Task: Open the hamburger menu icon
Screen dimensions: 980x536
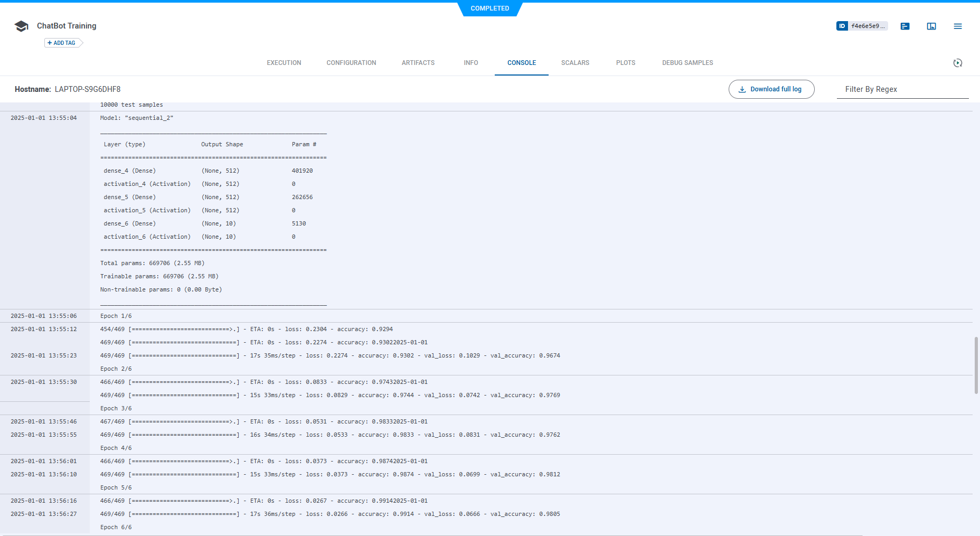Action: [957, 26]
